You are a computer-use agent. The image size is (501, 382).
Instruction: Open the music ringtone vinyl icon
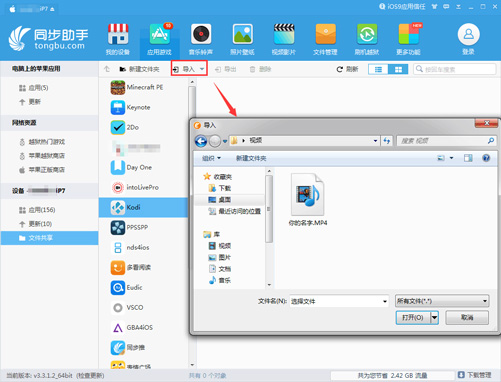tap(201, 34)
